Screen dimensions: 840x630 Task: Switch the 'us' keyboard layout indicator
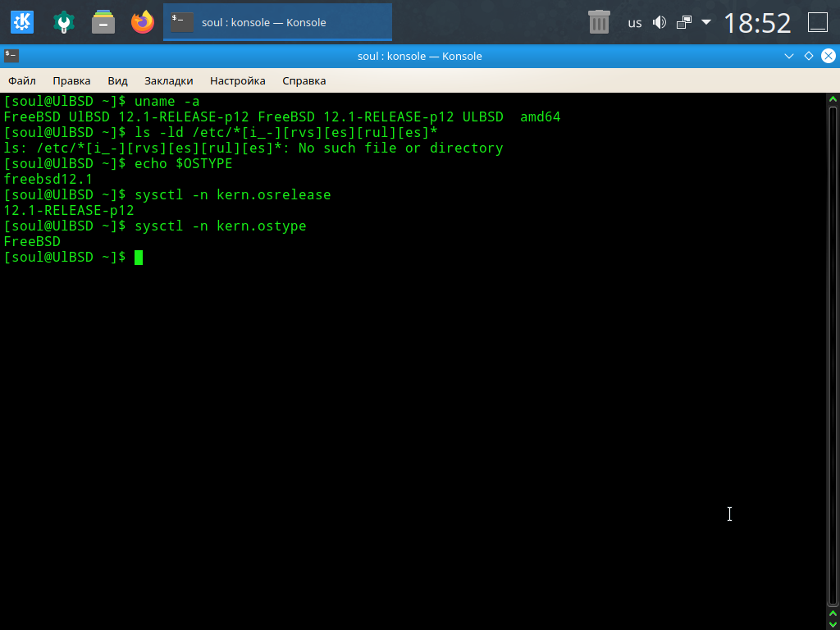tap(635, 22)
